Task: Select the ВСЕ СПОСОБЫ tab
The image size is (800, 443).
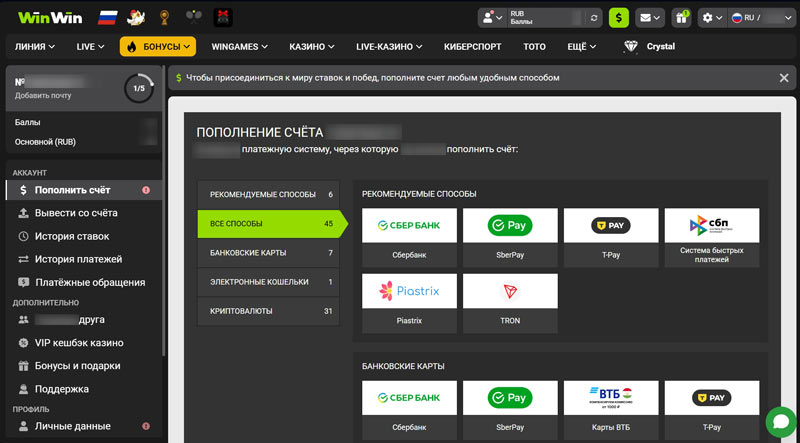Action: tap(272, 224)
